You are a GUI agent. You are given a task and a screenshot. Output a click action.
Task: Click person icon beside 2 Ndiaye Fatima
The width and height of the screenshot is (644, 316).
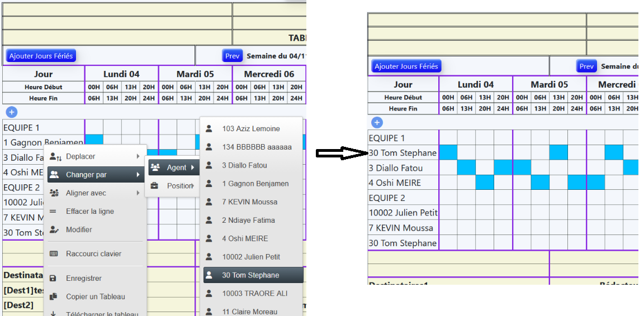[x=209, y=220]
